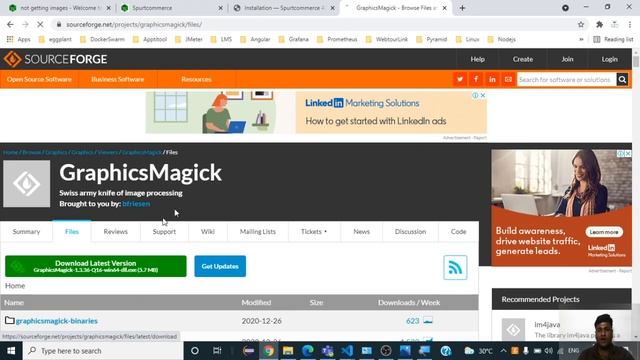
Task: Open the Discussion tab
Action: pos(410,231)
